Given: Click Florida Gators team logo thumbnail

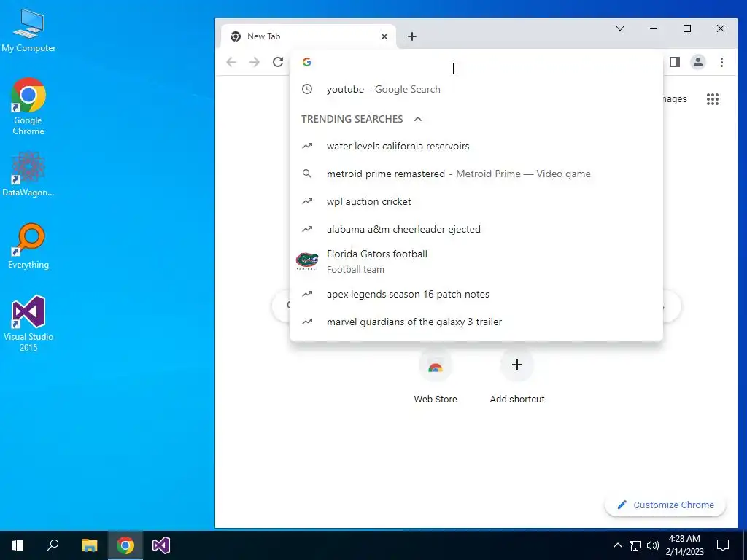Looking at the screenshot, I should click(x=307, y=262).
